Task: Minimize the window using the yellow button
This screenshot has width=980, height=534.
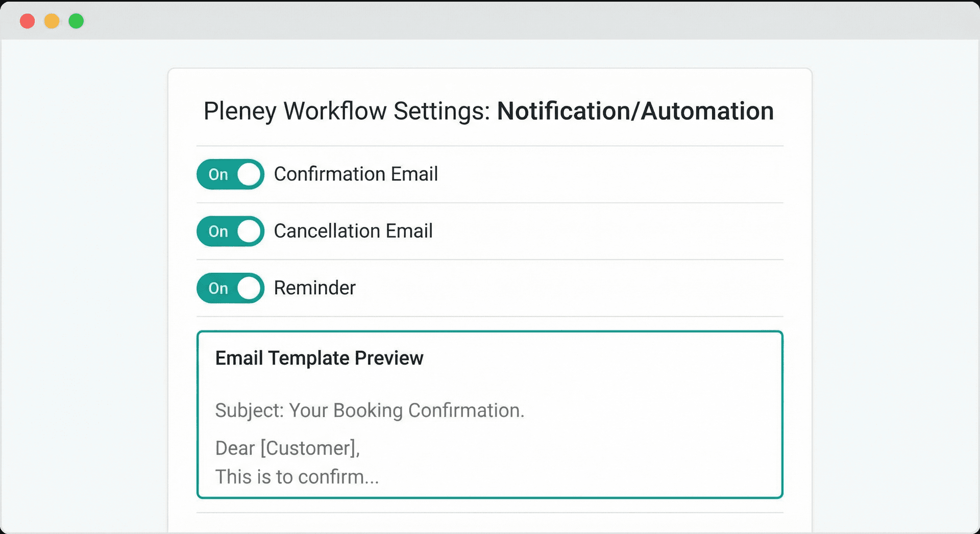Action: point(52,21)
